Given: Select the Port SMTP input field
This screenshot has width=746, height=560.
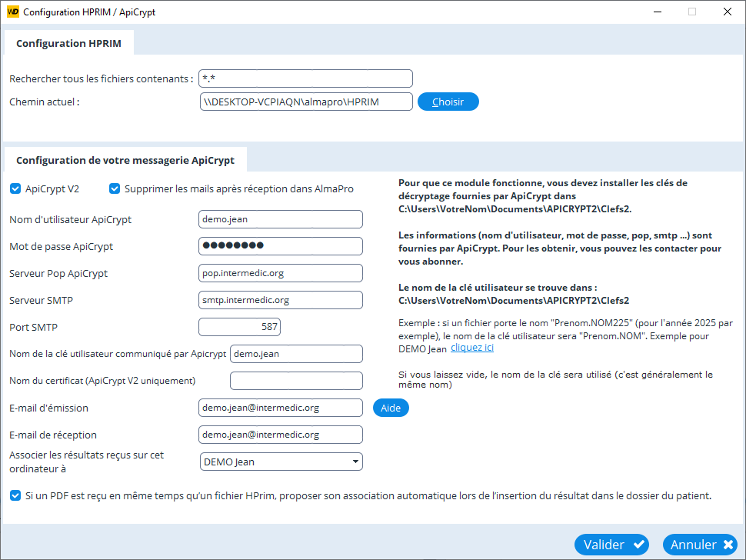Looking at the screenshot, I should [x=239, y=327].
